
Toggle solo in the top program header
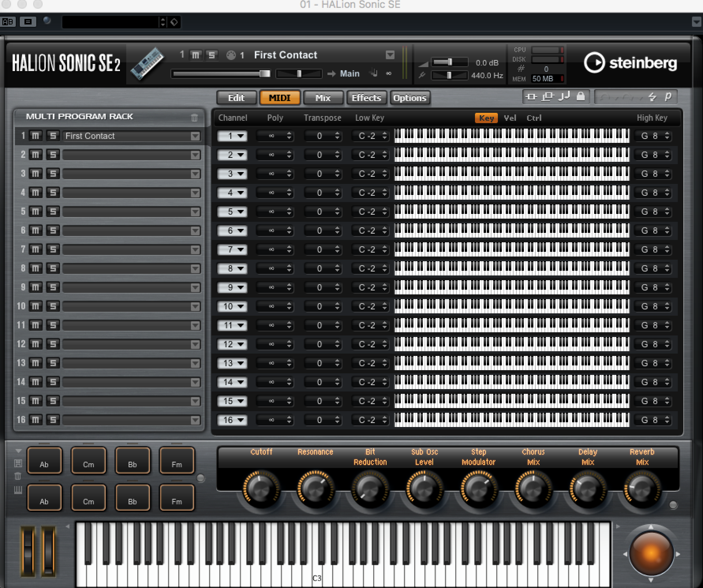click(x=212, y=55)
